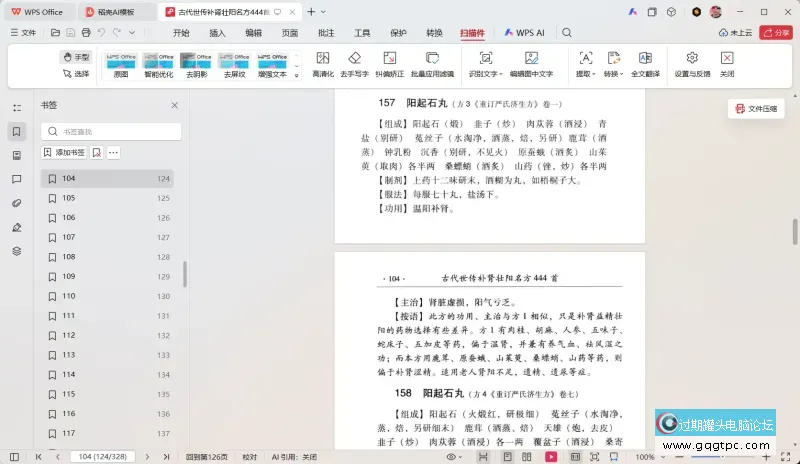Click the zoom in plus button

point(766,457)
